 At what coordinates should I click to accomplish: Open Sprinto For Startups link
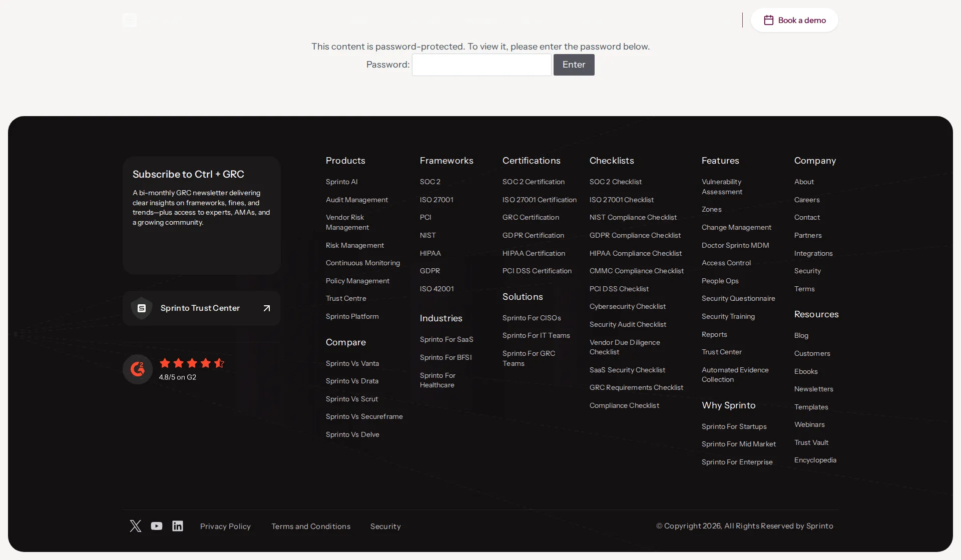734,426
